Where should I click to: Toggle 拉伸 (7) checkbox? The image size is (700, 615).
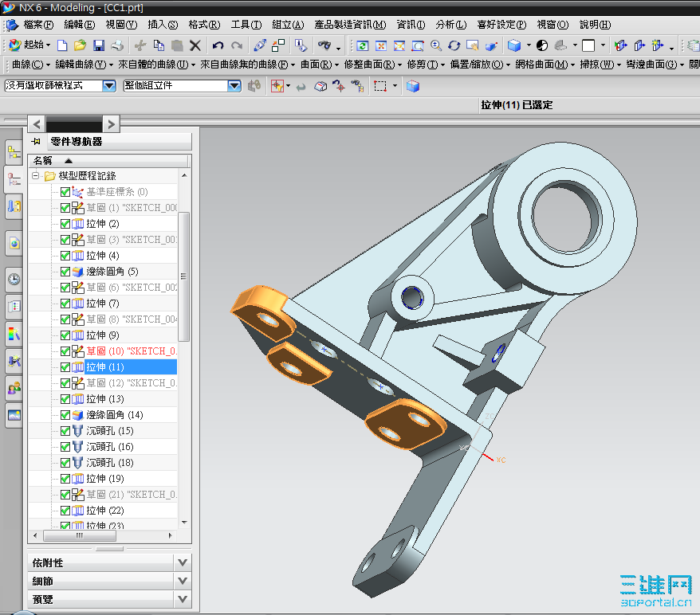pos(65,304)
